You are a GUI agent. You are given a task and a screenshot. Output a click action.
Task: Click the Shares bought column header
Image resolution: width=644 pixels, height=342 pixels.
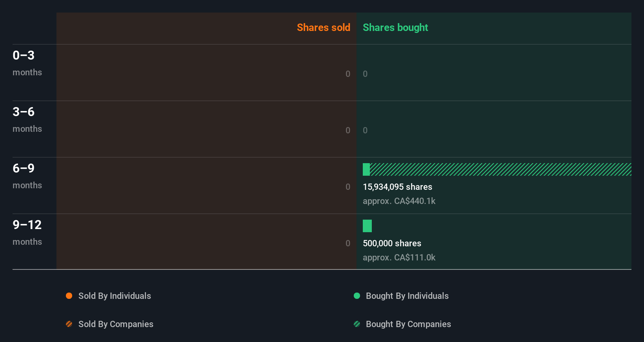(395, 27)
